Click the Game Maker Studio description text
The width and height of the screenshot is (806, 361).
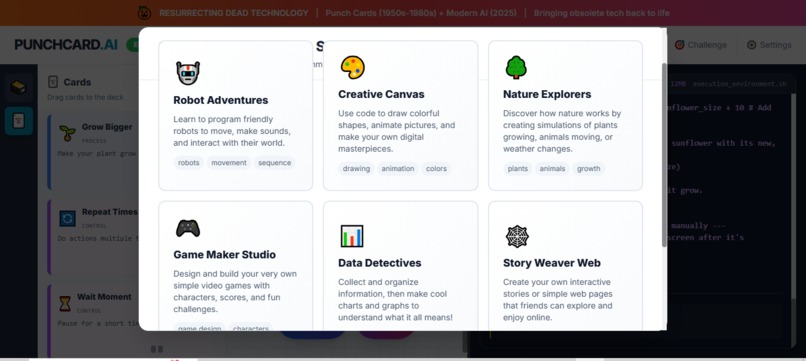235,292
